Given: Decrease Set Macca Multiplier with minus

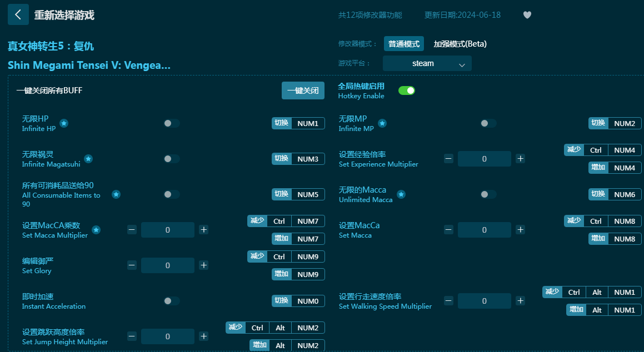Looking at the screenshot, I should coord(132,230).
